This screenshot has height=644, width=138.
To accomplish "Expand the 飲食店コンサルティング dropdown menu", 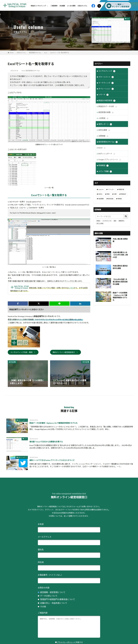I will coord(39,6).
